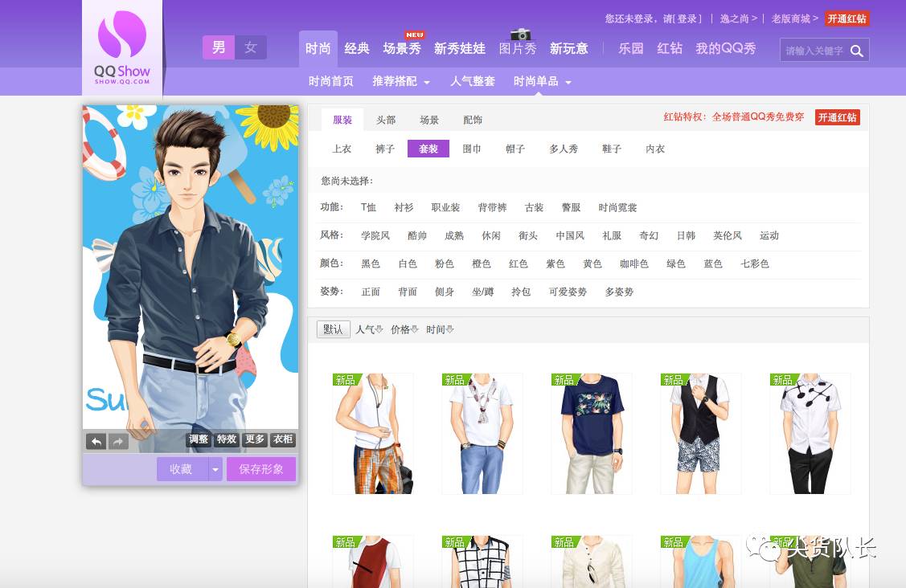Go to 红钻 section
The width and height of the screenshot is (906, 588).
670,48
